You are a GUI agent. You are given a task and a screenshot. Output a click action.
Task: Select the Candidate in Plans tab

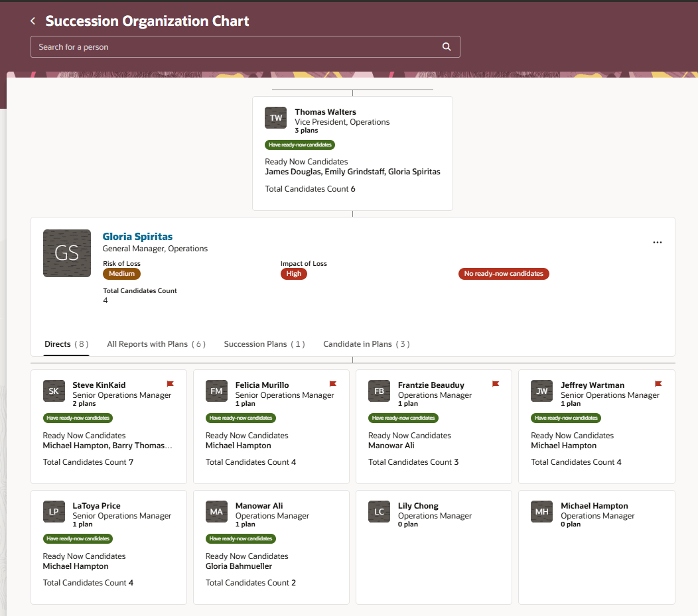(x=366, y=343)
